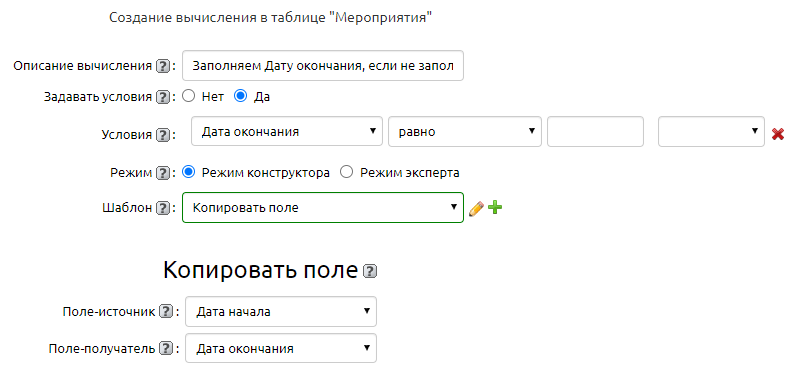The width and height of the screenshot is (794, 377).
Task: Choose Режим эксперта radio option
Action: pos(346,173)
